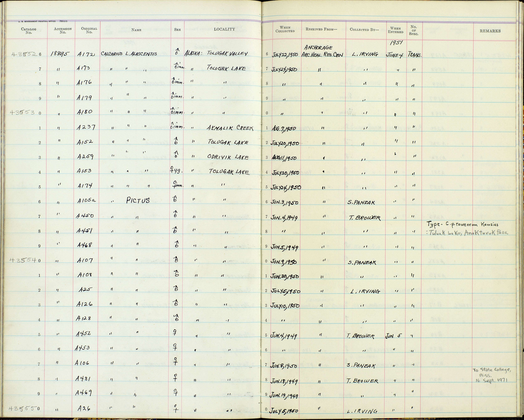Viewport: 524px width, 420px height.
Task: Click the 'REMARKS' column header
Action: coord(490,31)
